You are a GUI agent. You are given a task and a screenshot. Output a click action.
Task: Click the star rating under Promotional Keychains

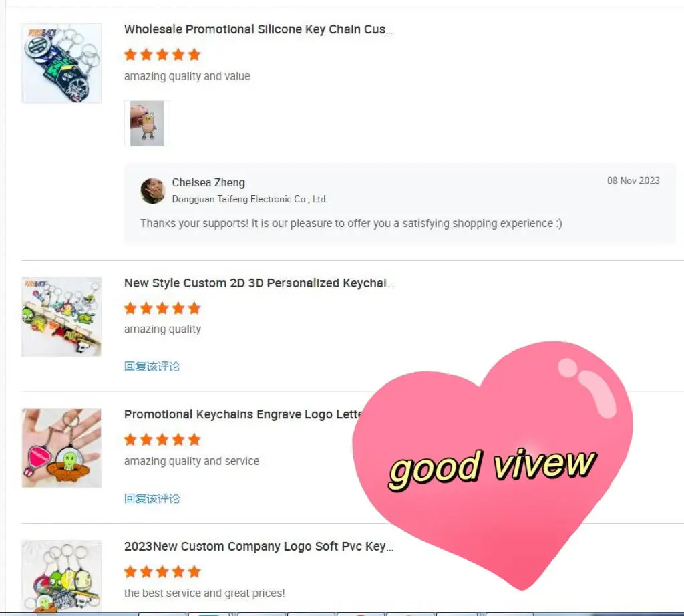click(162, 440)
